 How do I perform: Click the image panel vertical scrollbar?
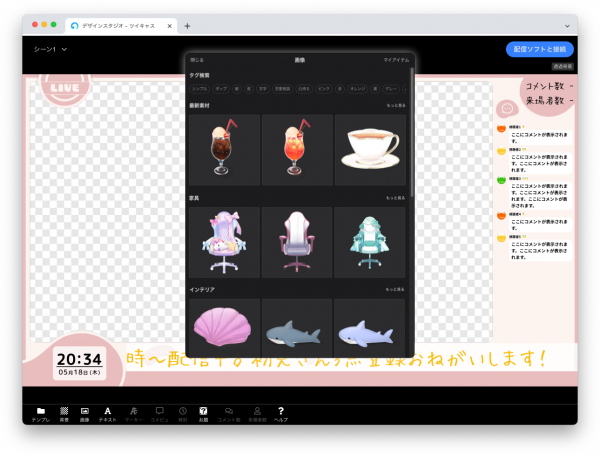(x=412, y=132)
